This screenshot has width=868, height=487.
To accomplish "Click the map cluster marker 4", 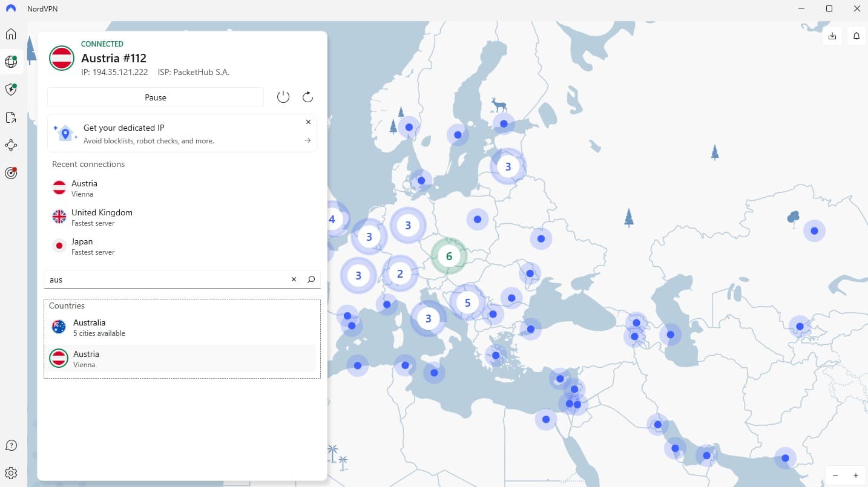I will point(332,219).
